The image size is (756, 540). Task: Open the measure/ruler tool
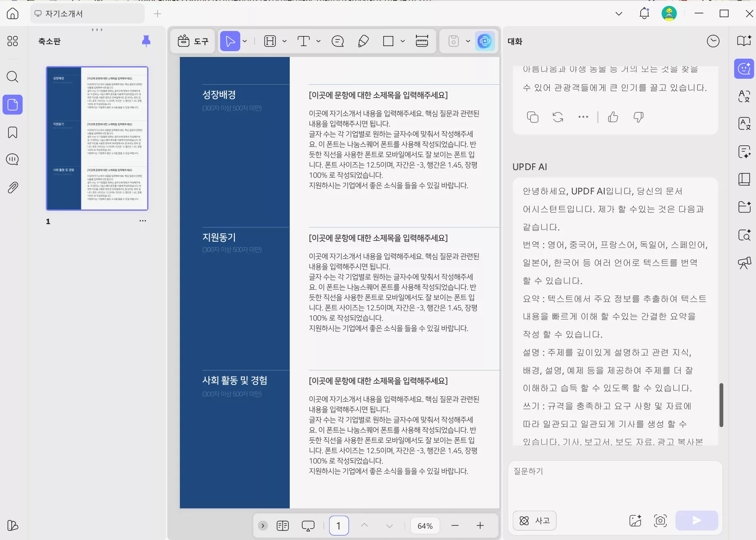coord(422,41)
